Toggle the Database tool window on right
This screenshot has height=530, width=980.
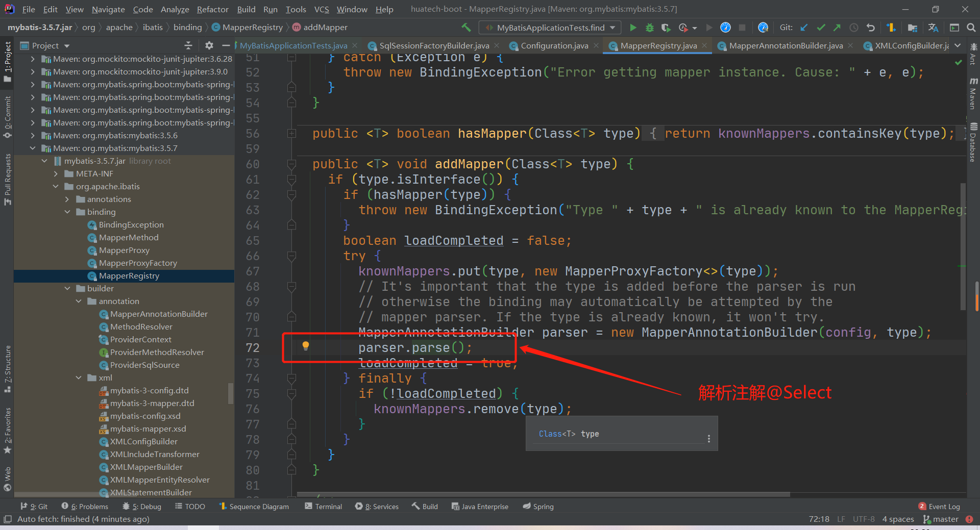tap(973, 142)
